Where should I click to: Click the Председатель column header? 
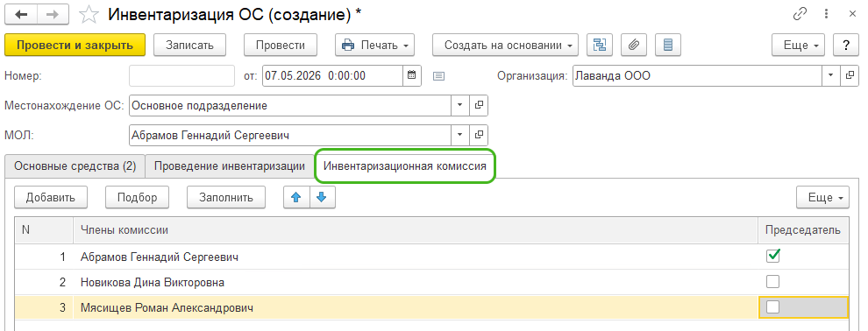803,230
